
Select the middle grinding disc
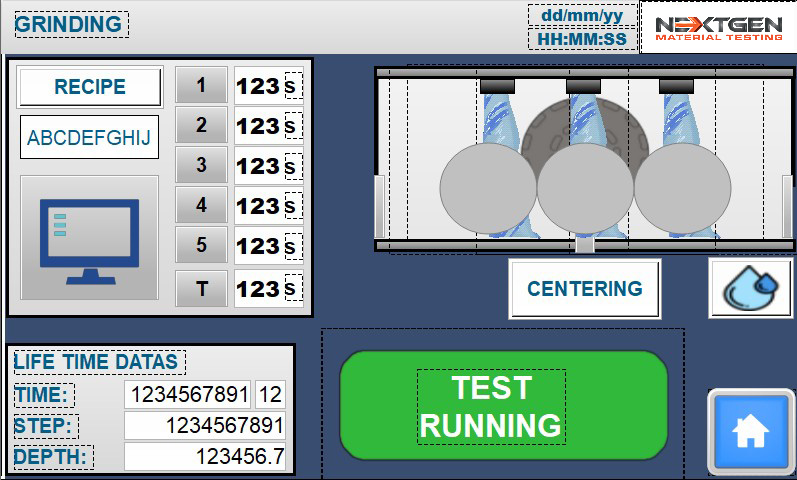(x=585, y=189)
